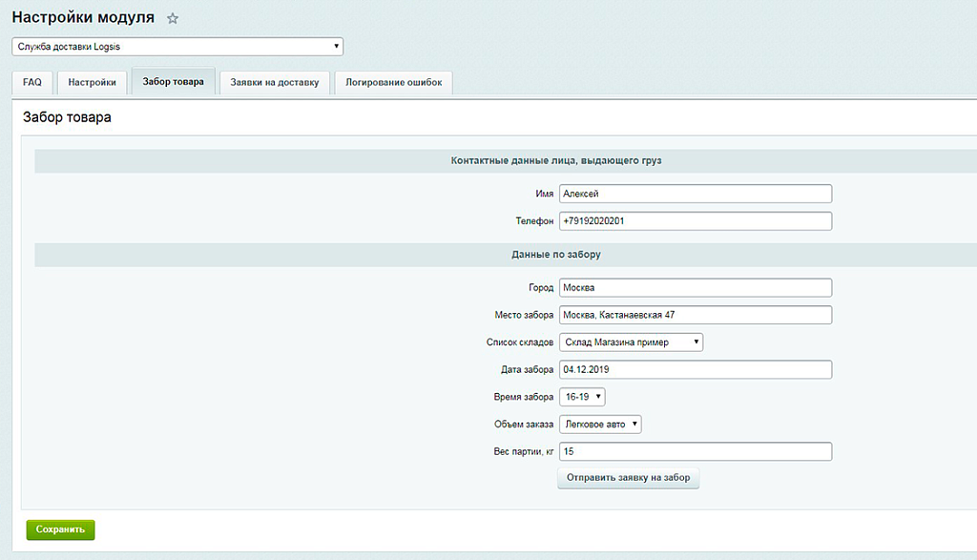
Task: Select the Забор товара tab
Action: 173,83
